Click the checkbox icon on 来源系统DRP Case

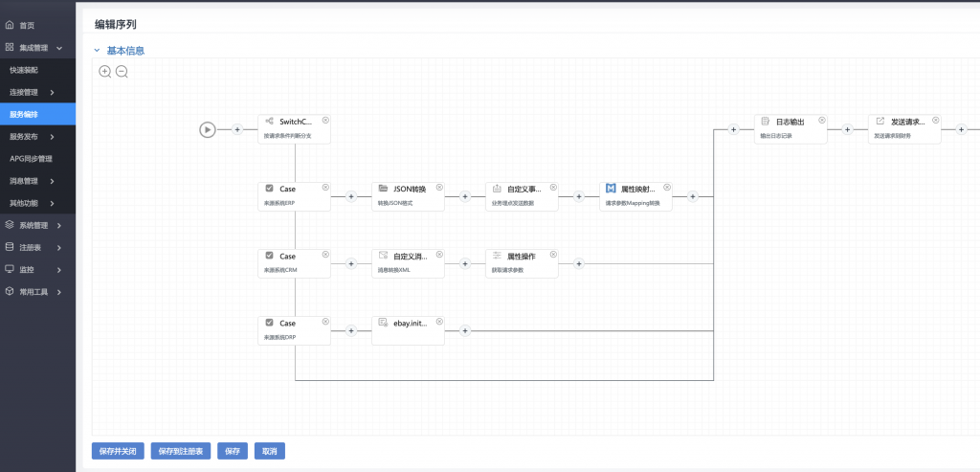[269, 323]
